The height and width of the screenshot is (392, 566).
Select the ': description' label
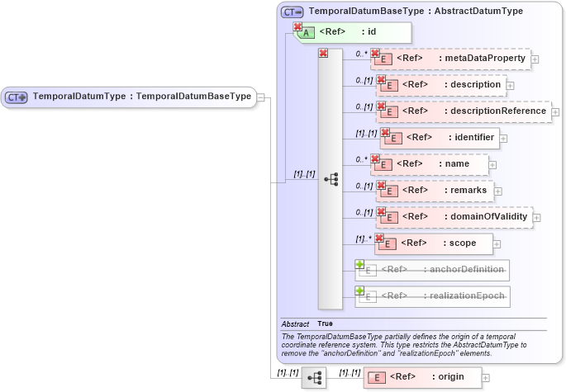pyautogui.click(x=473, y=84)
